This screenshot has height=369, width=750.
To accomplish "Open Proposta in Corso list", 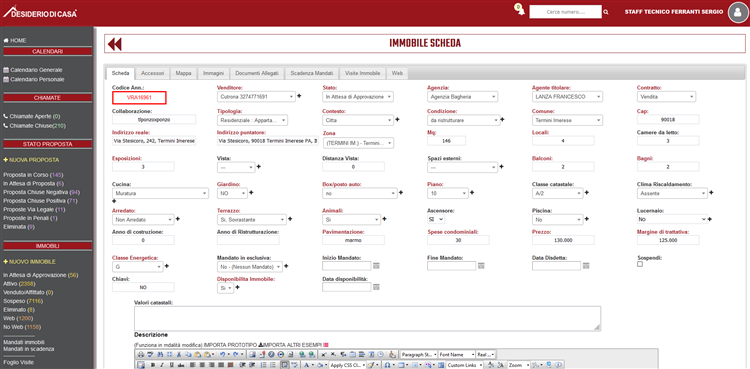I will point(33,175).
